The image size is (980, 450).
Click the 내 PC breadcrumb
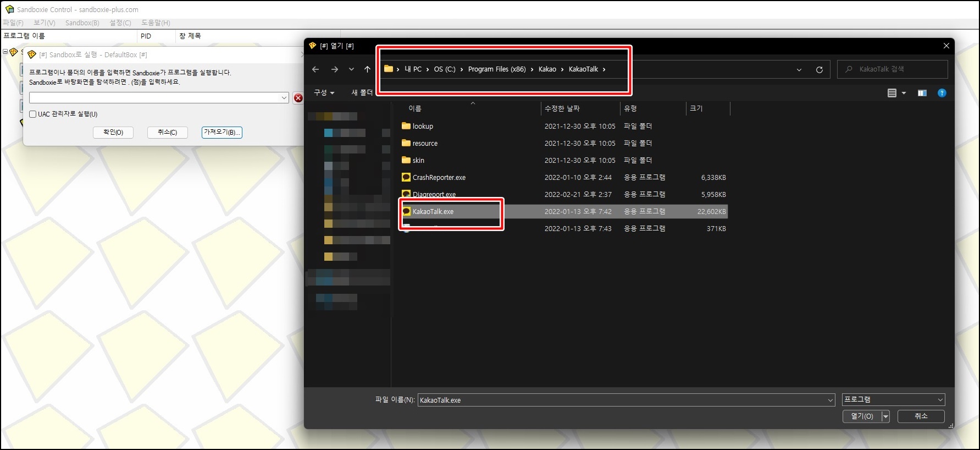pyautogui.click(x=413, y=69)
